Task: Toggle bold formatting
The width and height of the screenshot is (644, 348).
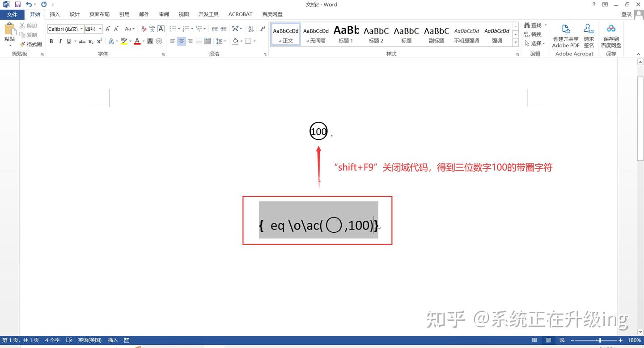Action: (x=51, y=41)
